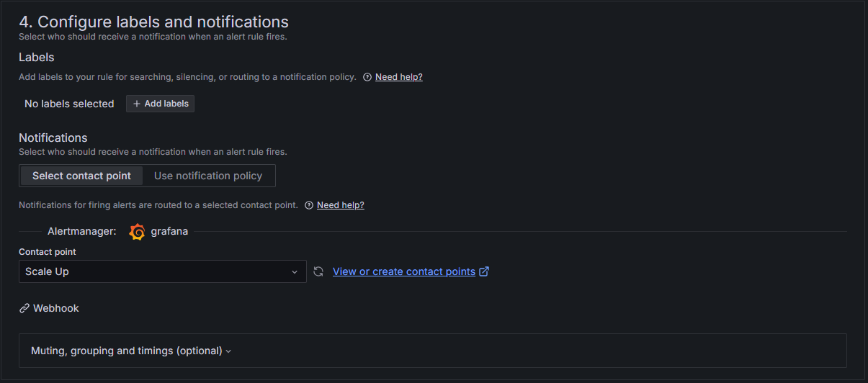
Task: Click the Webhook integration label
Action: coord(56,308)
